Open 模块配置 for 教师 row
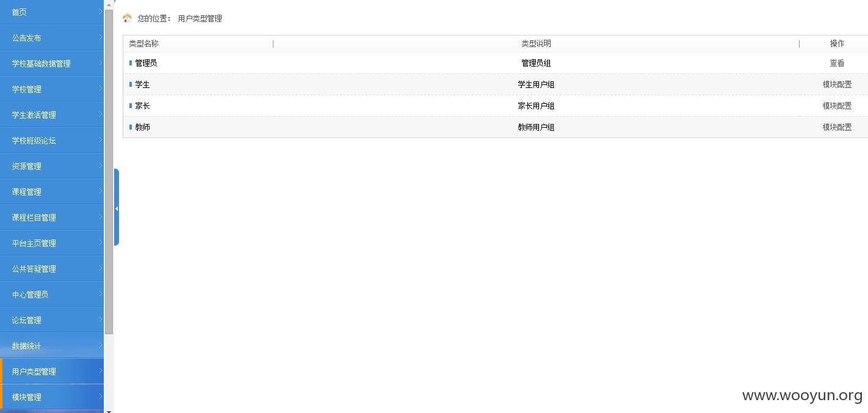The image size is (868, 413). click(837, 127)
